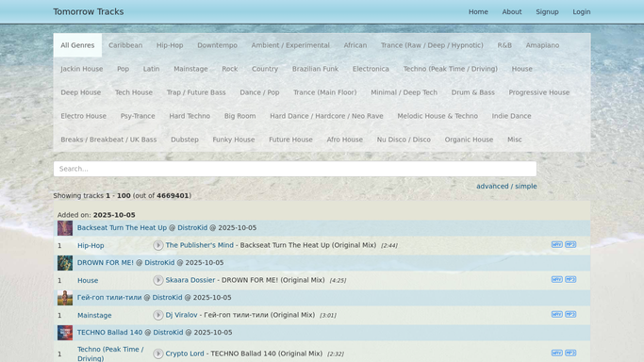This screenshot has height=362, width=644.
Task: Download MP3 of Backseat Turn The Heat Up
Action: [x=570, y=244]
